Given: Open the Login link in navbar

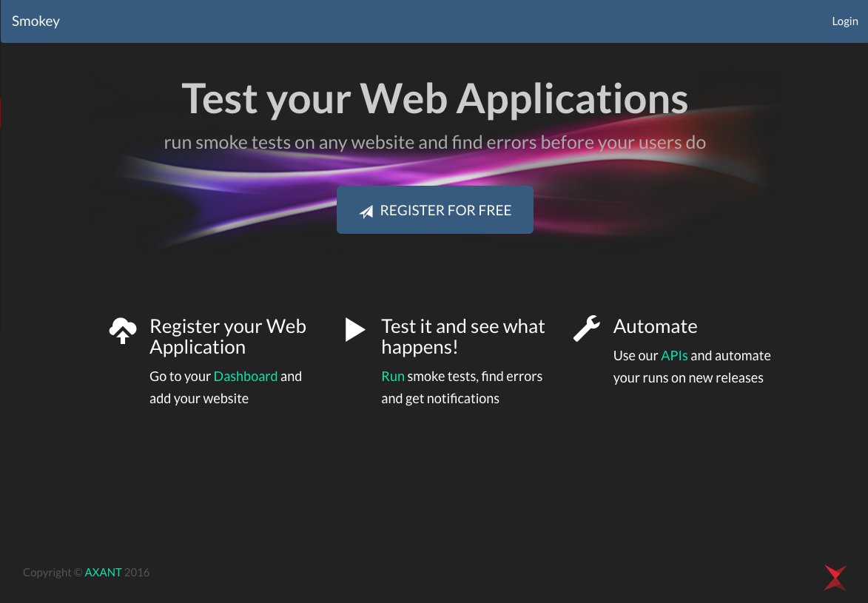Looking at the screenshot, I should (845, 21).
